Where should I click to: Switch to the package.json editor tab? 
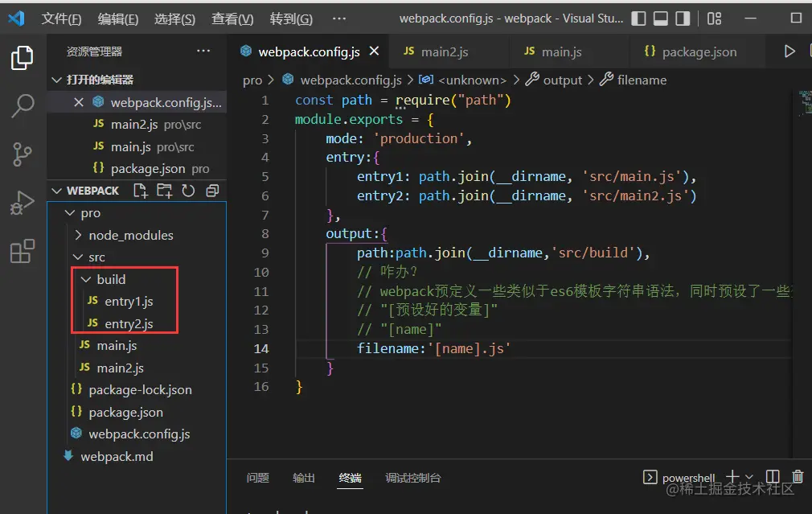[x=697, y=51]
